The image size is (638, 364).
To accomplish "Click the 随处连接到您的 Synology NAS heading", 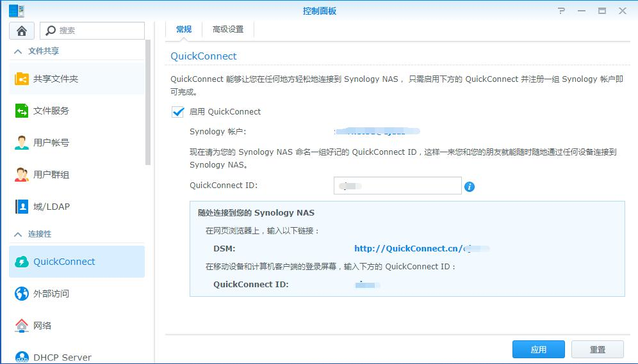I will 256,213.
